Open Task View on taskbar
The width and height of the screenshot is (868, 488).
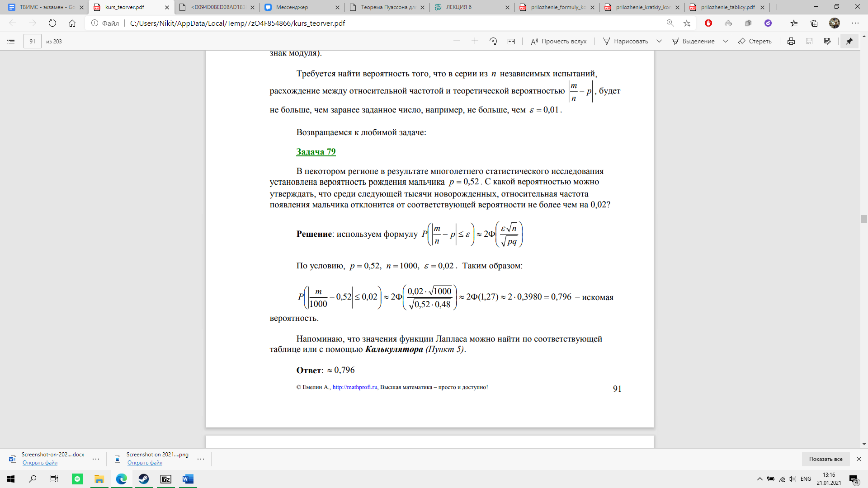click(54, 479)
